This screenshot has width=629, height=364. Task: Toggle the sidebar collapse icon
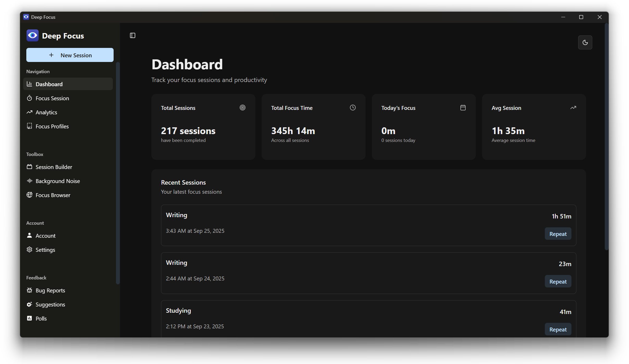coord(133,35)
